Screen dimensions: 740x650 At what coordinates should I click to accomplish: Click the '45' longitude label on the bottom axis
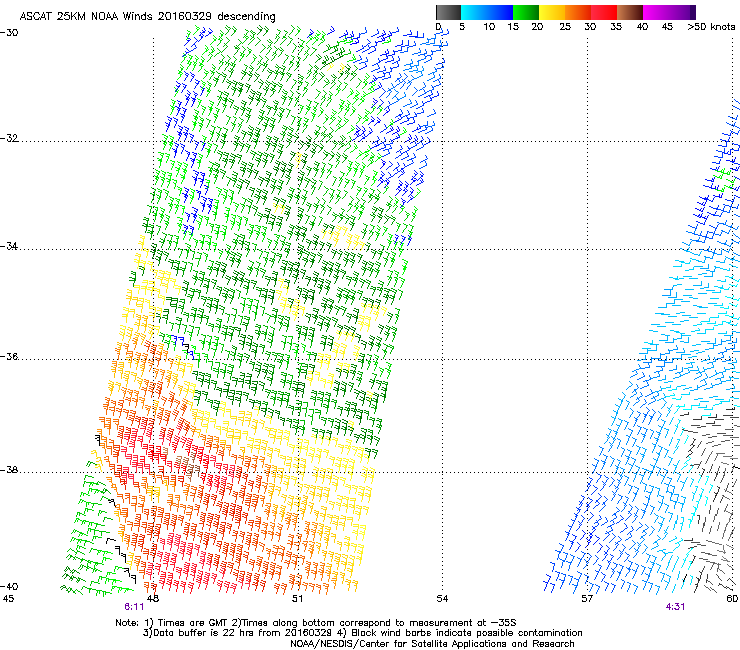pyautogui.click(x=8, y=599)
